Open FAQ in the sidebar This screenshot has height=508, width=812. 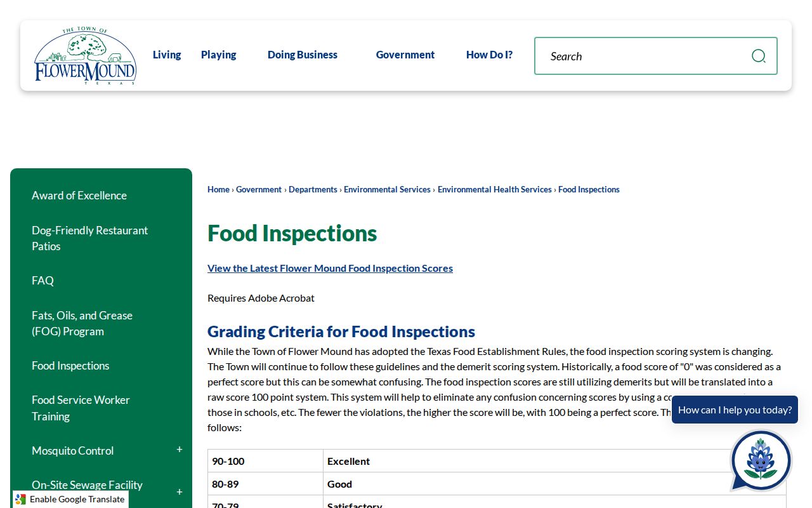(x=43, y=281)
